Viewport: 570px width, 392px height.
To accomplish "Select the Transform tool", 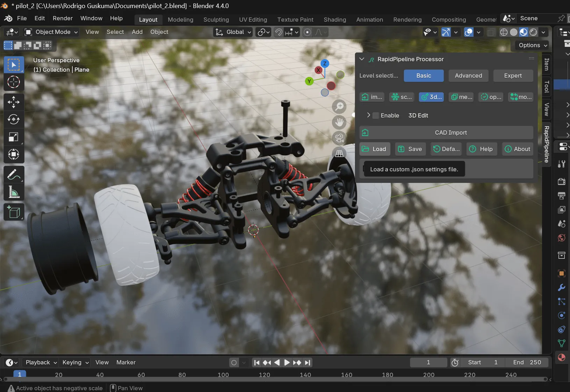I will pyautogui.click(x=14, y=154).
